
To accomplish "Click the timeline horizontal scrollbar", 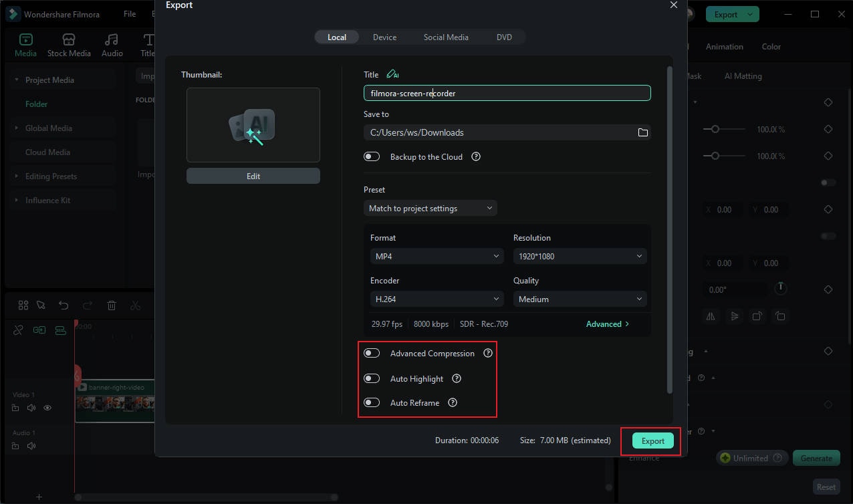I will click(x=207, y=497).
